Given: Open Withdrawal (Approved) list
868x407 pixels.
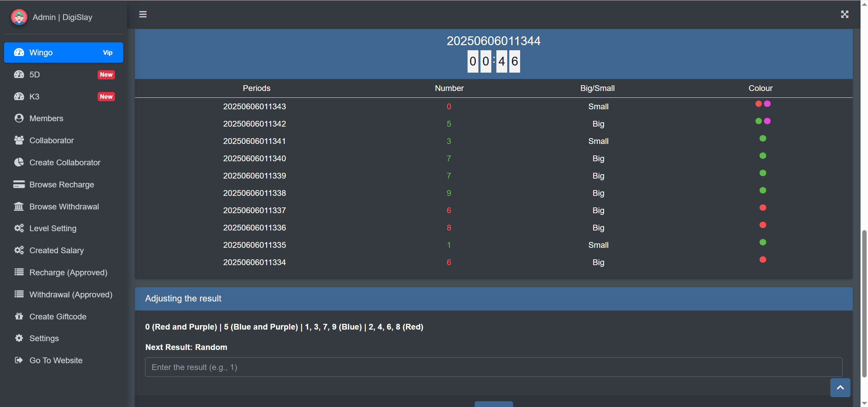Looking at the screenshot, I should (x=71, y=295).
